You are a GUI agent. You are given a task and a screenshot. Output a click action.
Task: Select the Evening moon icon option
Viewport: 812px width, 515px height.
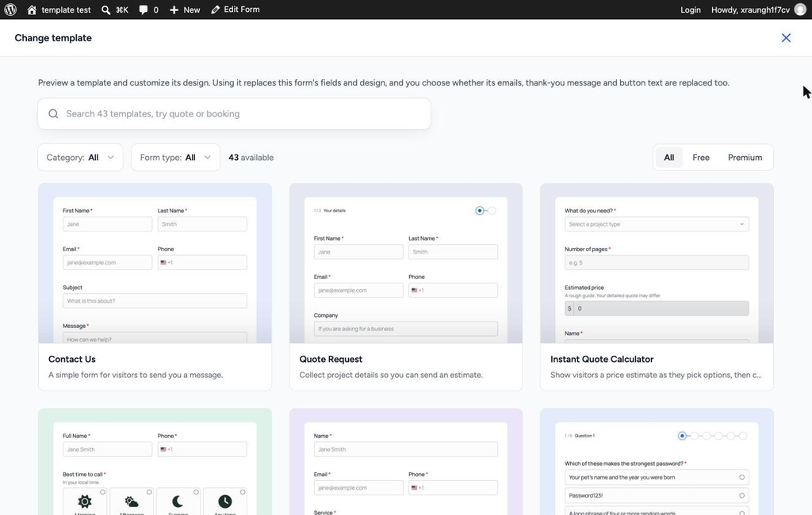178,501
